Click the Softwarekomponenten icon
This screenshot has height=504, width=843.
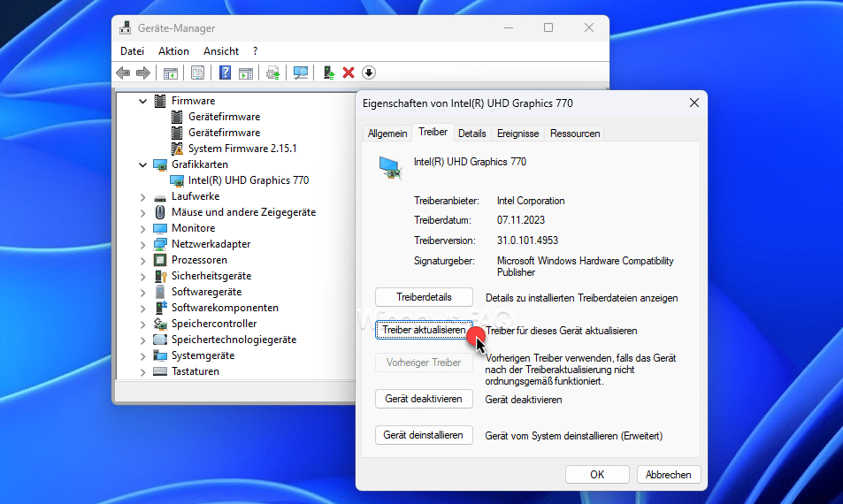[160, 308]
